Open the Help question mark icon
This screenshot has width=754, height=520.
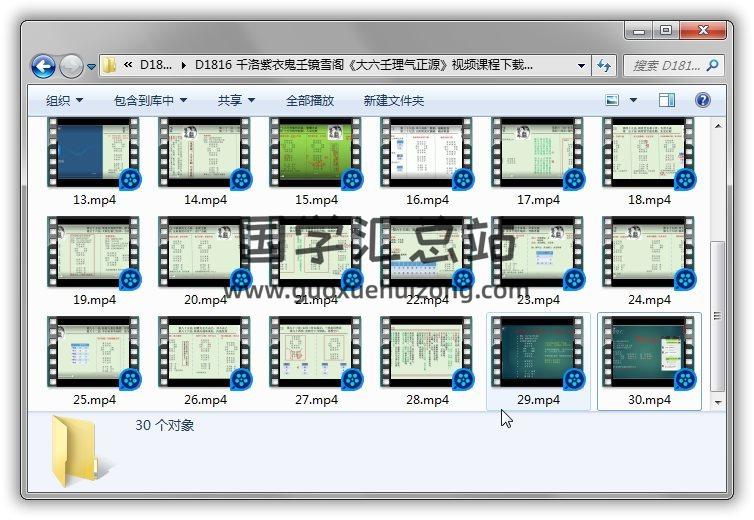click(x=703, y=100)
